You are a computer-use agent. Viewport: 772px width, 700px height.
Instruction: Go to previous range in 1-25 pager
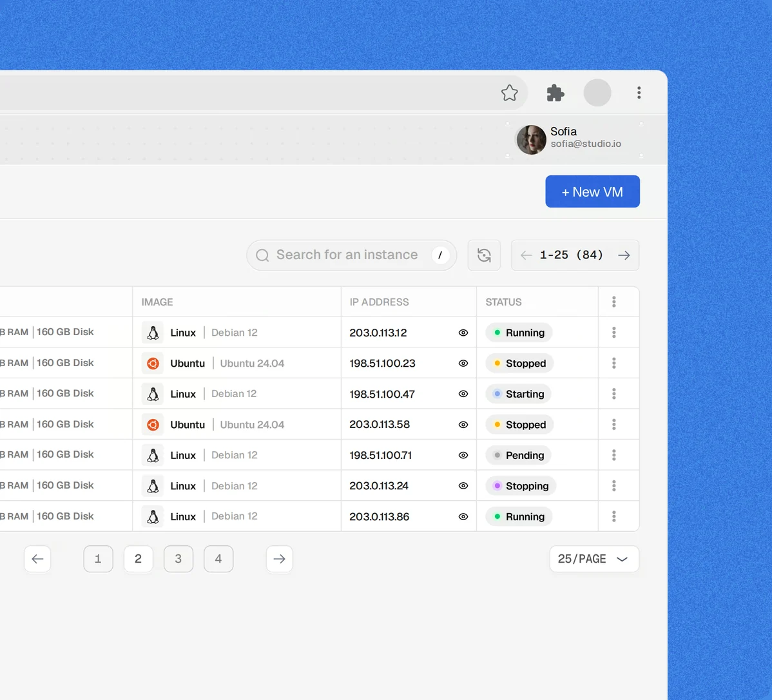[526, 255]
